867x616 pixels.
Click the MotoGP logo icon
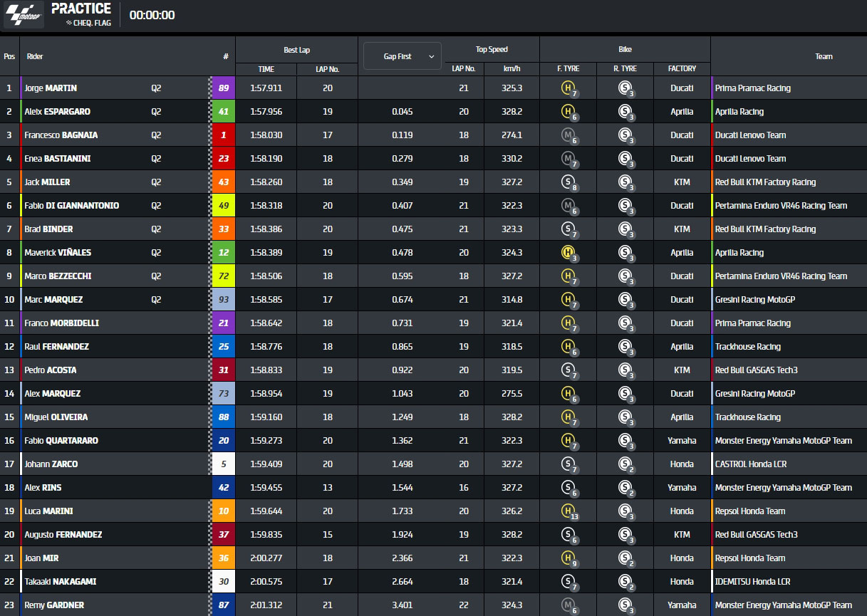click(24, 14)
